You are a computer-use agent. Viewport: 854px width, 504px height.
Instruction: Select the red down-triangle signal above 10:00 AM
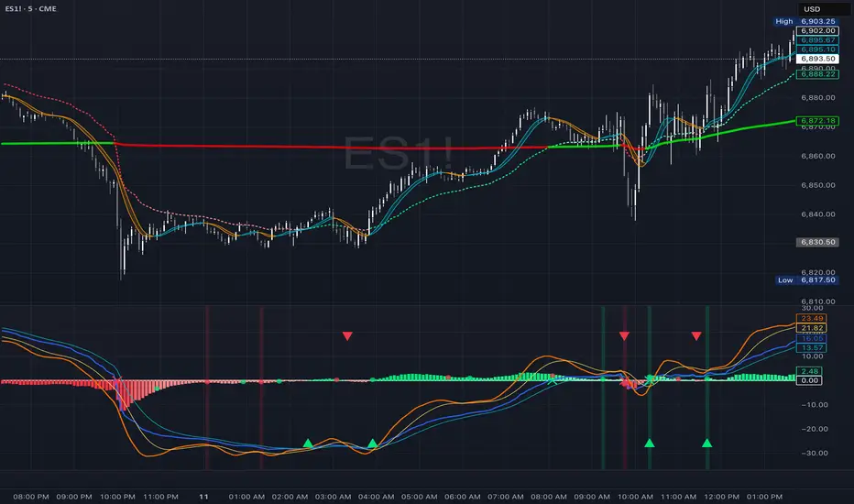click(624, 336)
